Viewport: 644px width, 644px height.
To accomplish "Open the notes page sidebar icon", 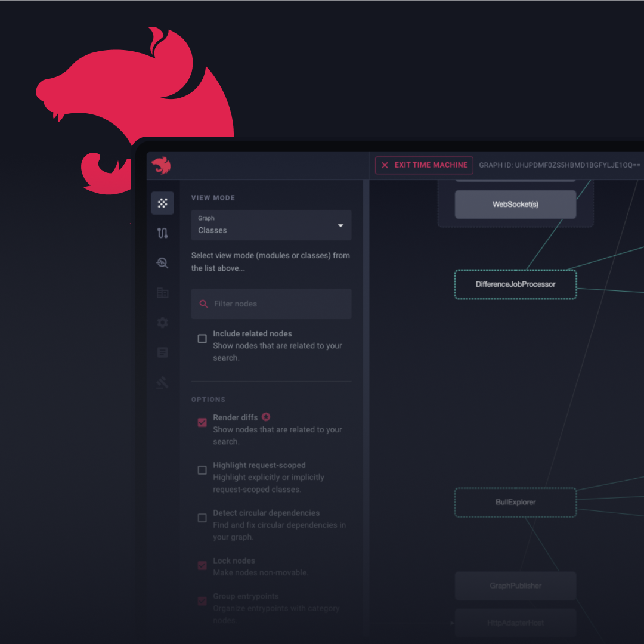I will (163, 352).
